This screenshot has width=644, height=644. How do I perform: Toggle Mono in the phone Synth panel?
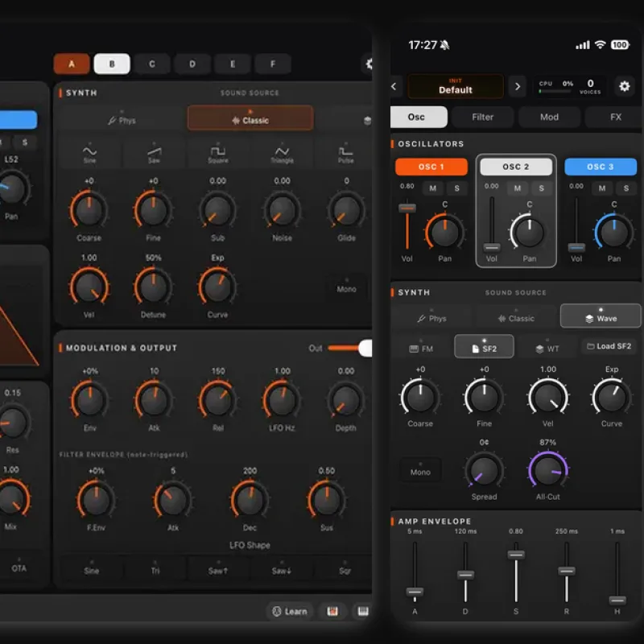point(420,469)
